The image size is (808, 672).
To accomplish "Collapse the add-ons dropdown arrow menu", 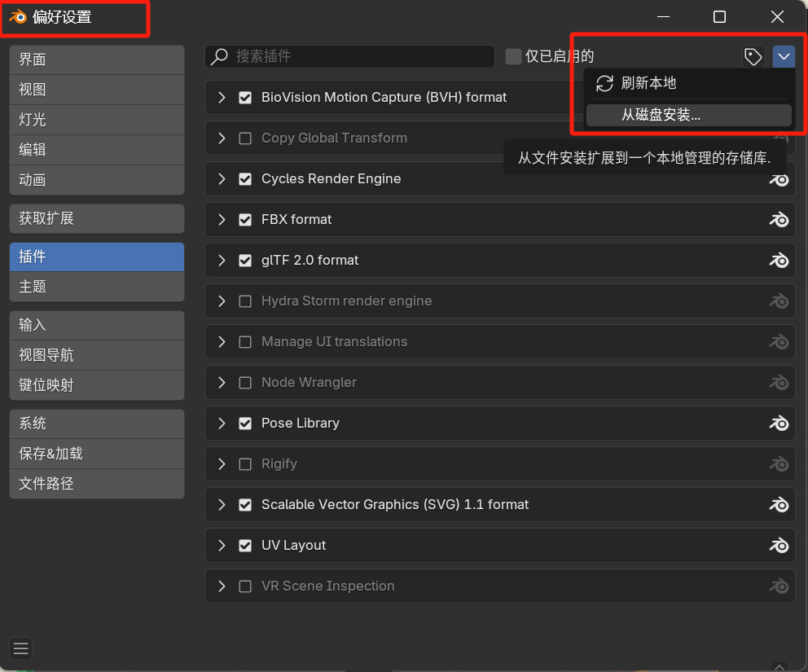I will (784, 56).
